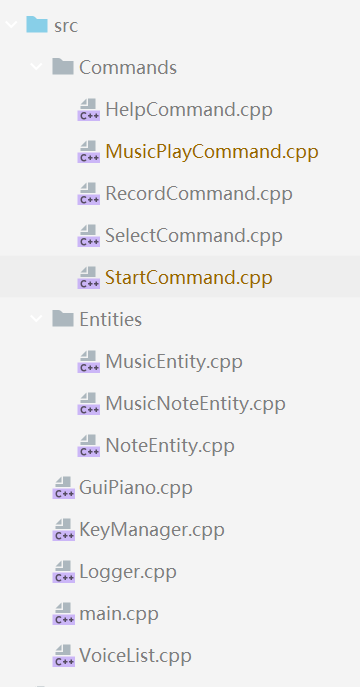Open KeyManager.cpp file
The image size is (360, 687).
[x=152, y=530]
